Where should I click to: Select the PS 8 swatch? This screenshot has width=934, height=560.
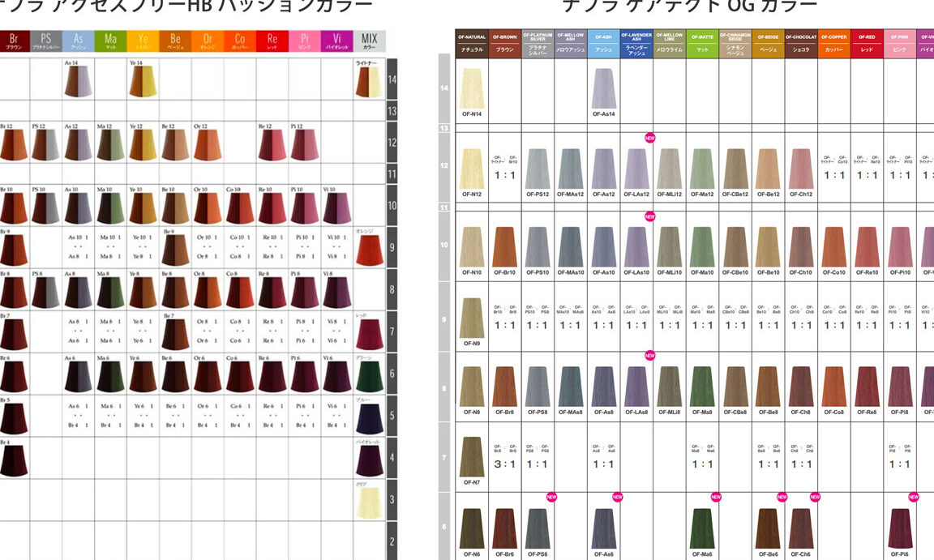click(x=46, y=293)
